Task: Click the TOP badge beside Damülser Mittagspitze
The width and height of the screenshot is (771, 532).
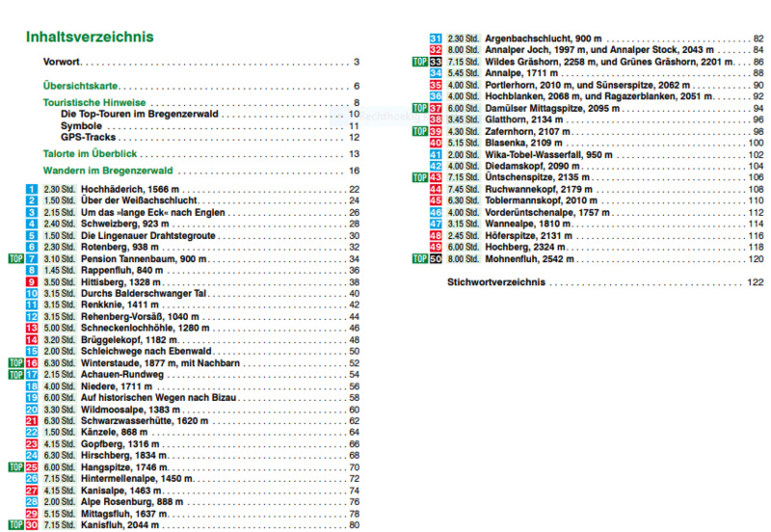Action: pyautogui.click(x=420, y=108)
